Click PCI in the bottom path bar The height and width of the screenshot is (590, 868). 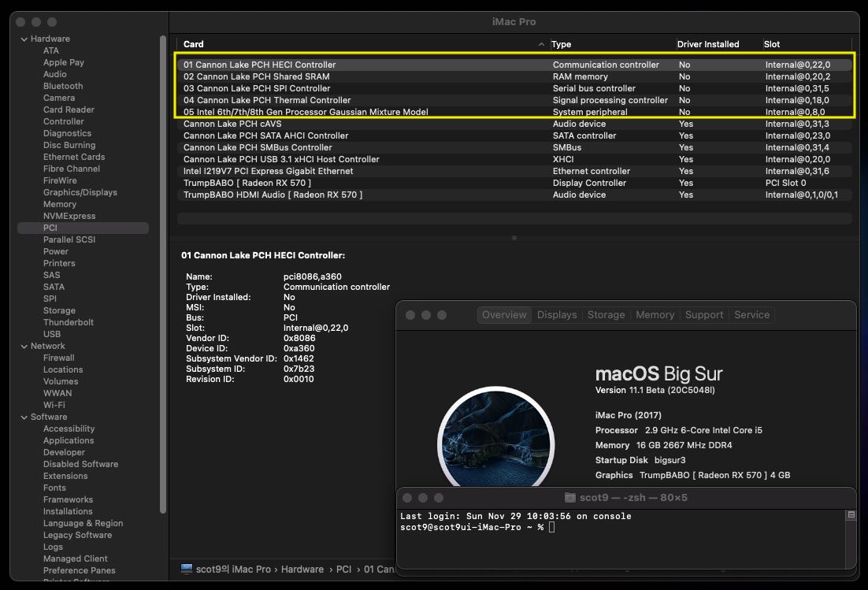click(343, 569)
